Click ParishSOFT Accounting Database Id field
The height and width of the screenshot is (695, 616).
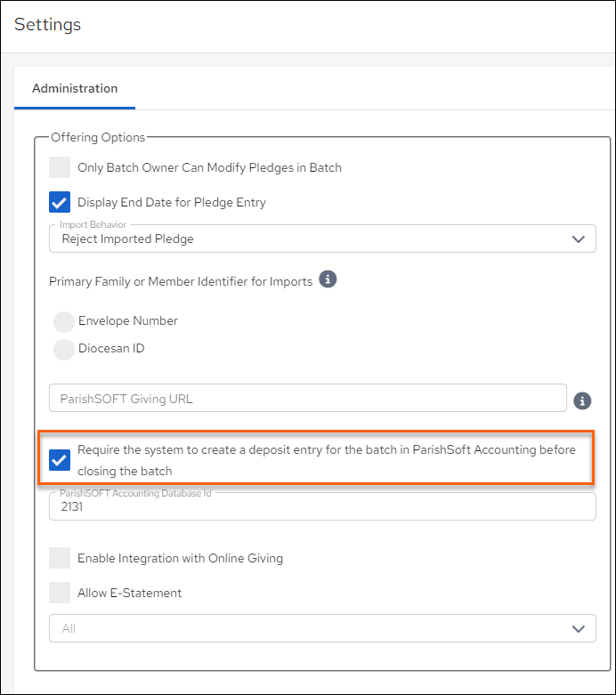[x=322, y=506]
